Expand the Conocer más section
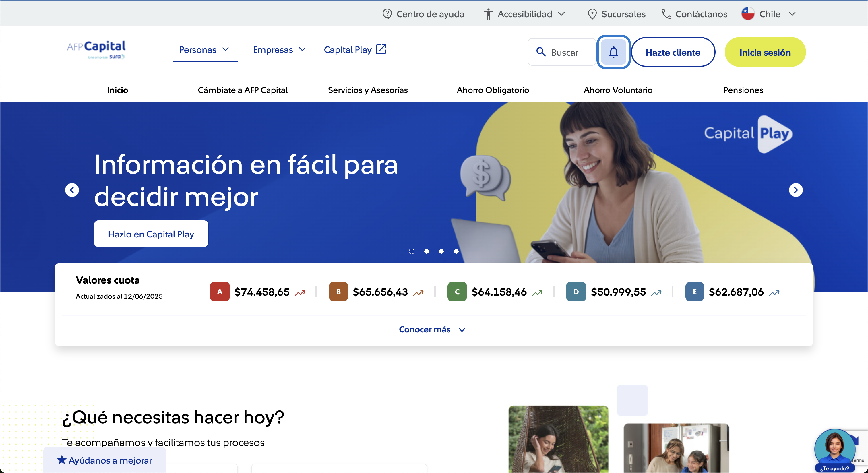The height and width of the screenshot is (473, 868). coord(432,329)
